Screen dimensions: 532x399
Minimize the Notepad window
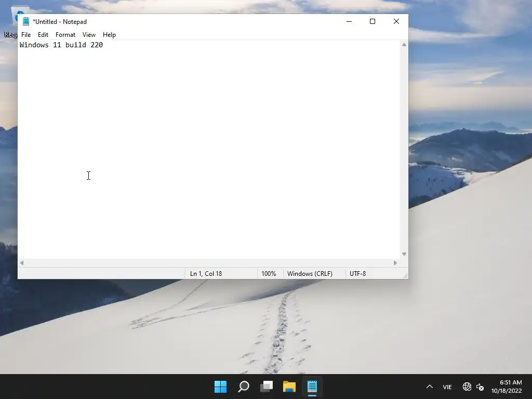pyautogui.click(x=349, y=21)
